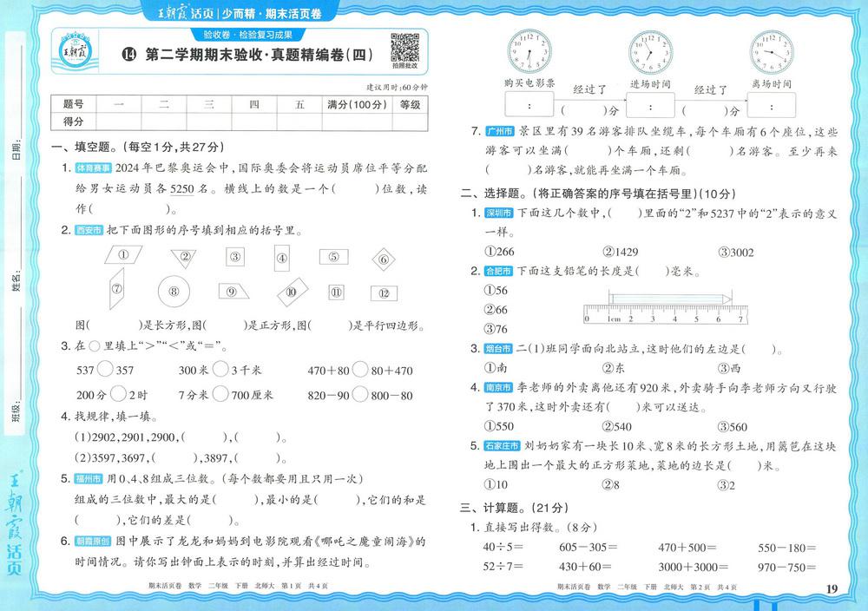Click the 西安市 tag in question 2
This screenshot has width=868, height=611.
89,230
